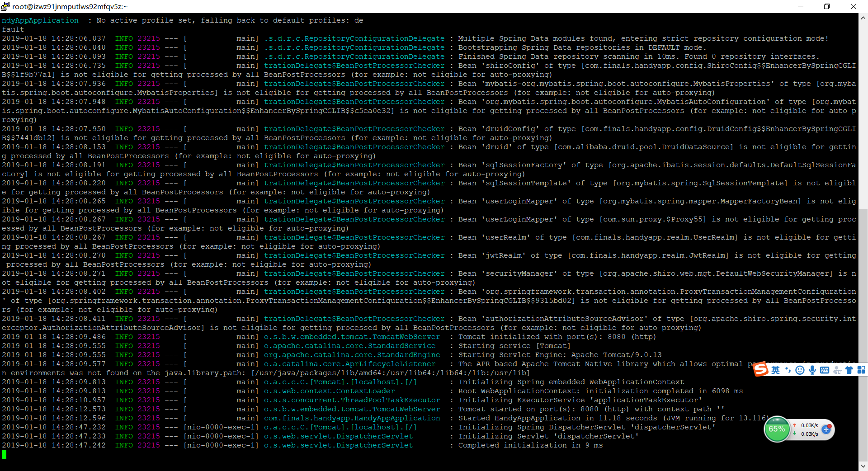Click 'Initializing Servlet 'dispatcherServlet'' message
Screen dimensions: 868x471
549,436
